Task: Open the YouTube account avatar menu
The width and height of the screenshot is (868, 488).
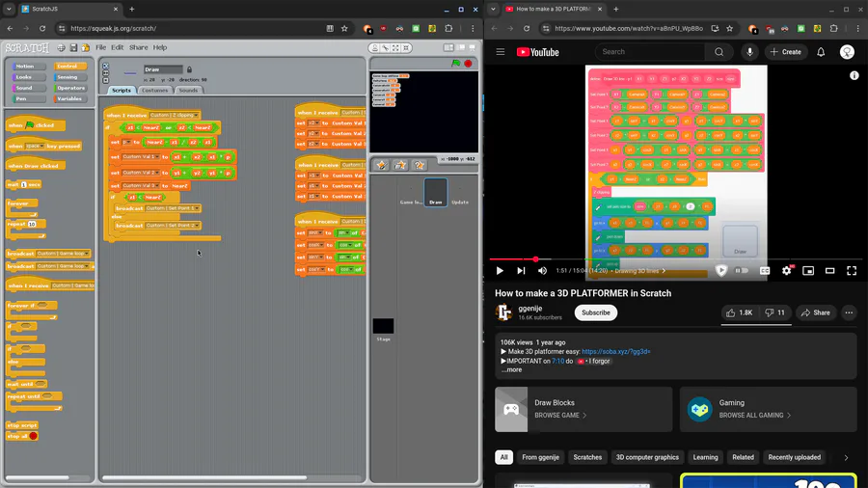Action: tap(847, 52)
